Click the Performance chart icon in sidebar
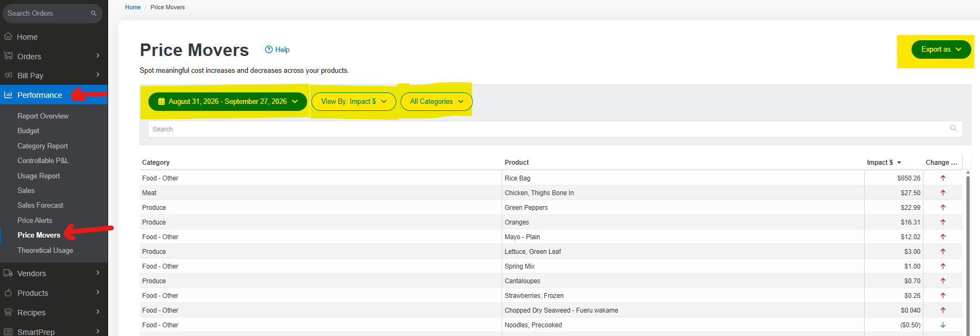 pos(8,95)
